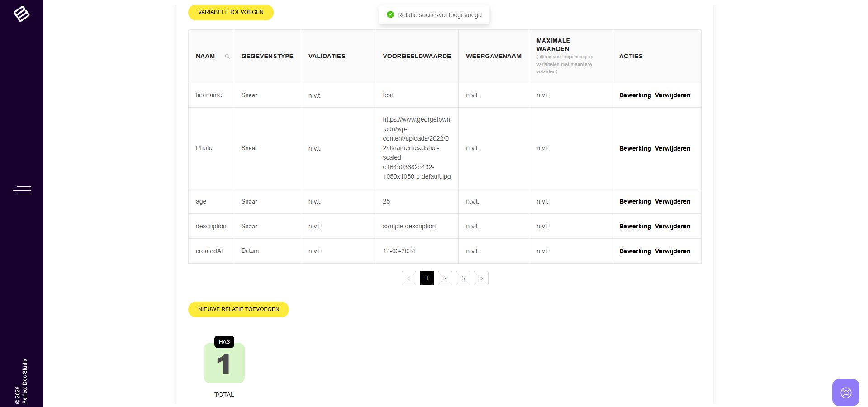Image resolution: width=868 pixels, height=407 pixels.
Task: Click Bewerking for the Photo row
Action: tap(635, 148)
